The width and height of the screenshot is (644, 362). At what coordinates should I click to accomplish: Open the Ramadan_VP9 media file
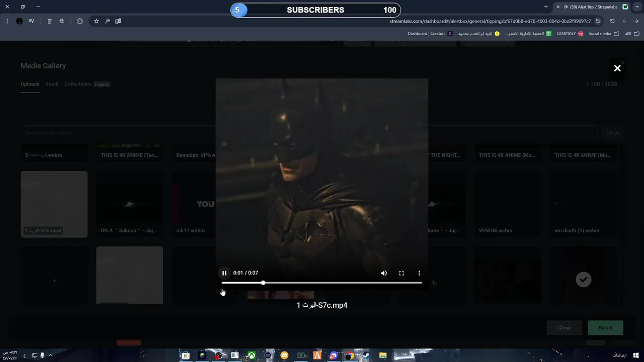pyautogui.click(x=196, y=155)
